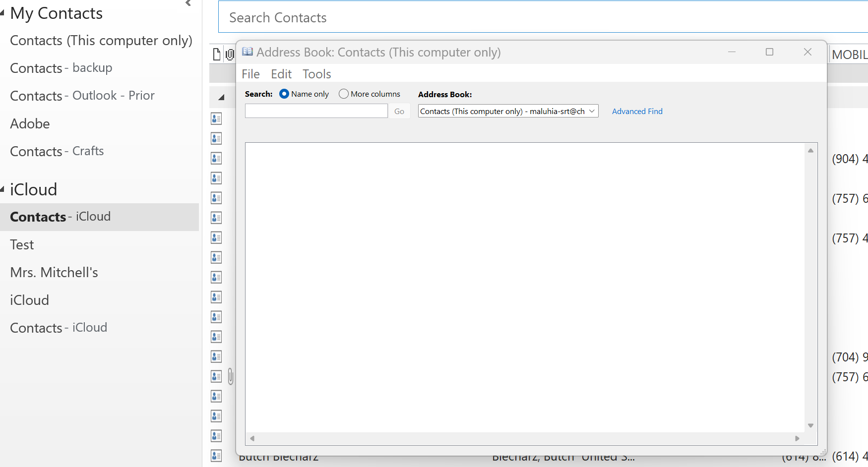Open the Adobe contacts folder
The image size is (868, 467).
click(30, 123)
